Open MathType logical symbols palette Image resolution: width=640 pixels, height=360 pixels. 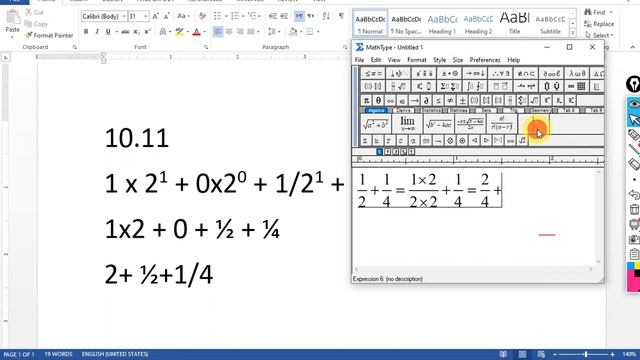[x=500, y=73]
